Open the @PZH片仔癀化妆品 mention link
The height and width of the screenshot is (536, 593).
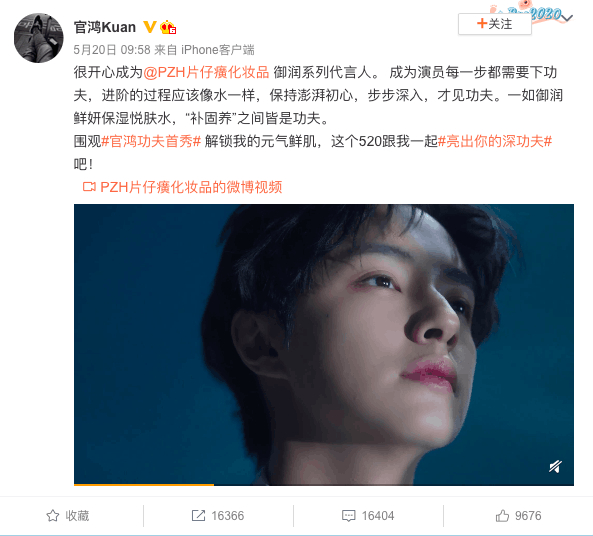[x=206, y=72]
